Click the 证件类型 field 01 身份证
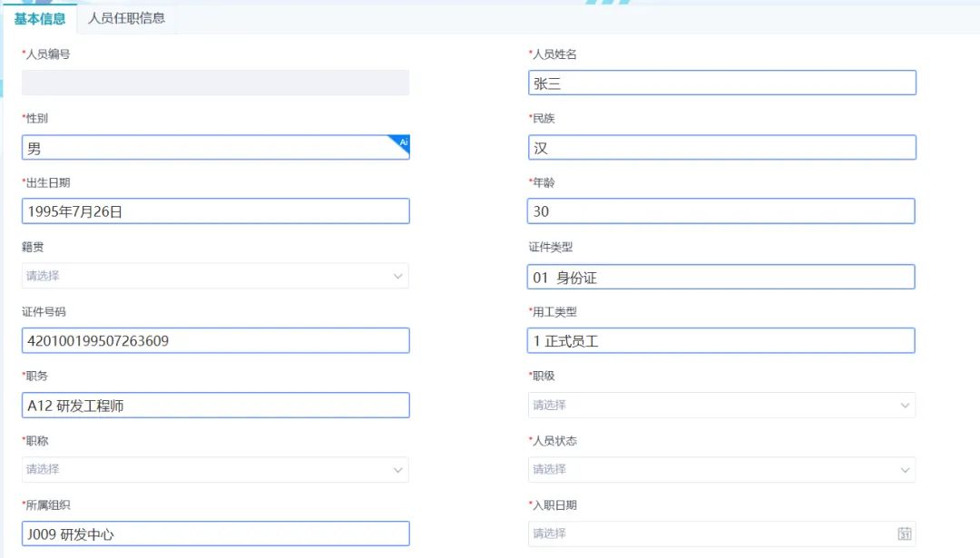Viewport: 980px width, 558px height. point(721,277)
